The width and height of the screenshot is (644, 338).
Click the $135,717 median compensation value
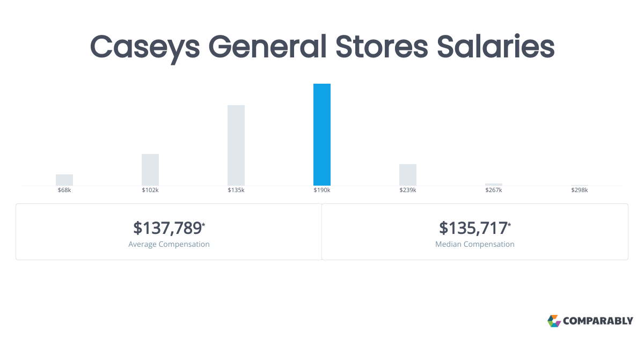474,228
